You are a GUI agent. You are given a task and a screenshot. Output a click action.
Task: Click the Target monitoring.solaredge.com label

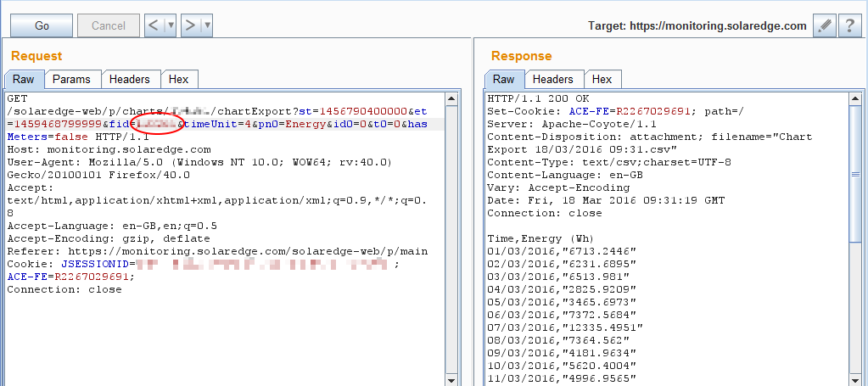(x=697, y=26)
